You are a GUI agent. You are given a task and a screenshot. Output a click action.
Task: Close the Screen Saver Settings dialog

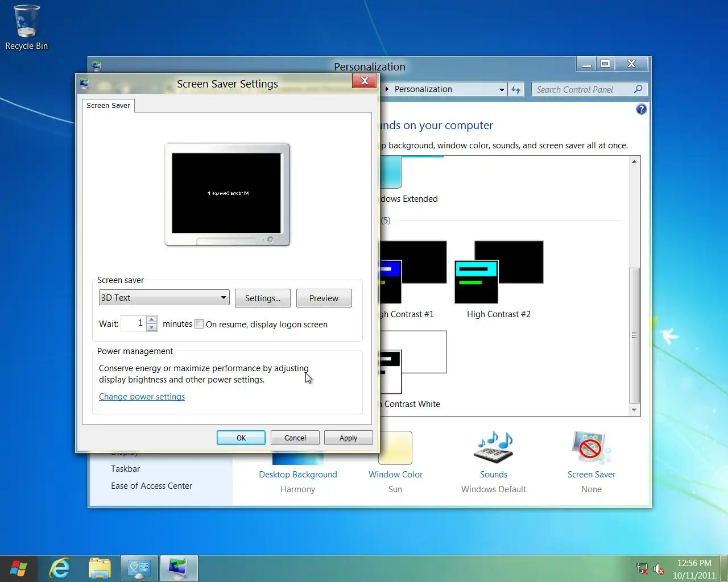(364, 81)
